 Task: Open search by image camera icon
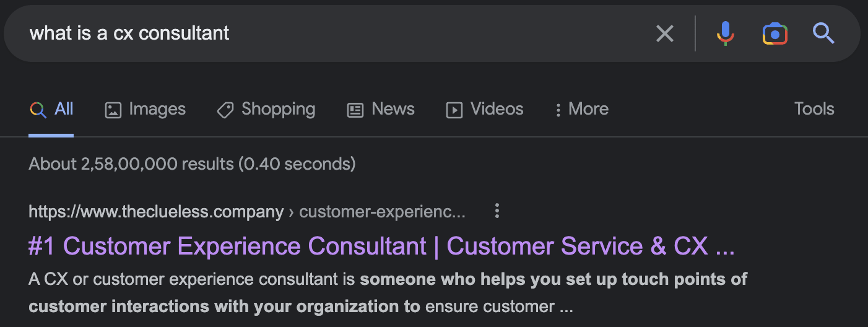point(775,33)
